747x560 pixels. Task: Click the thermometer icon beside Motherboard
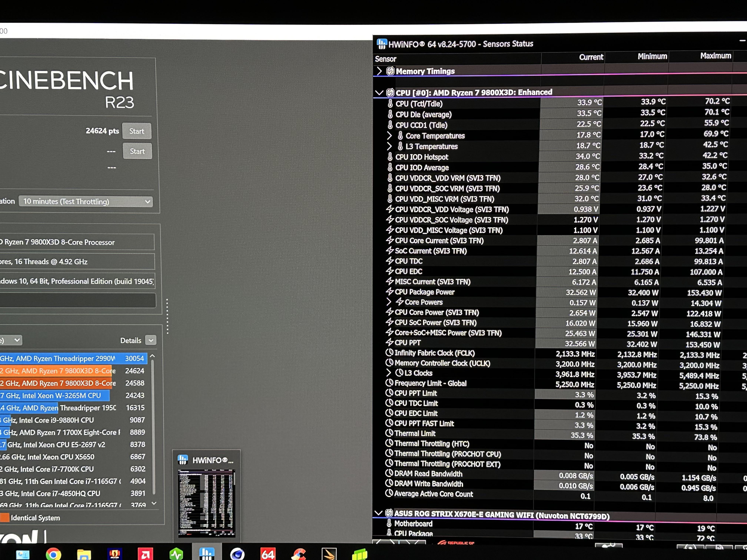(389, 523)
